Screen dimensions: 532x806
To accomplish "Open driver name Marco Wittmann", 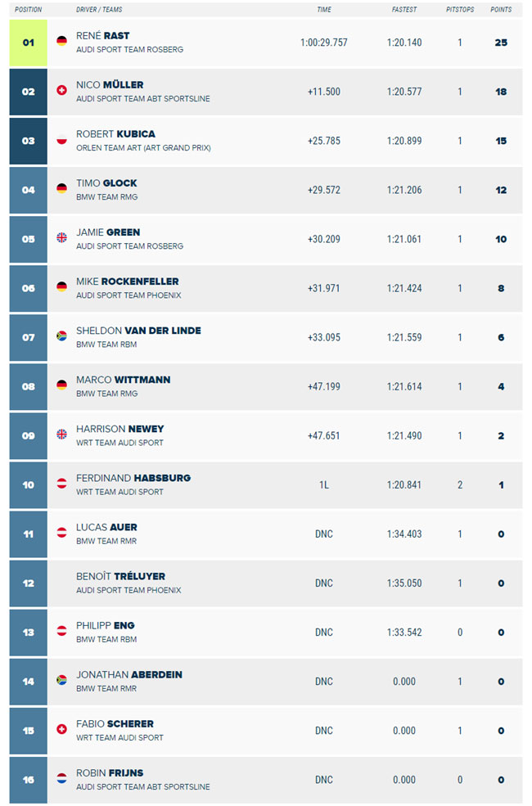I will point(124,380).
